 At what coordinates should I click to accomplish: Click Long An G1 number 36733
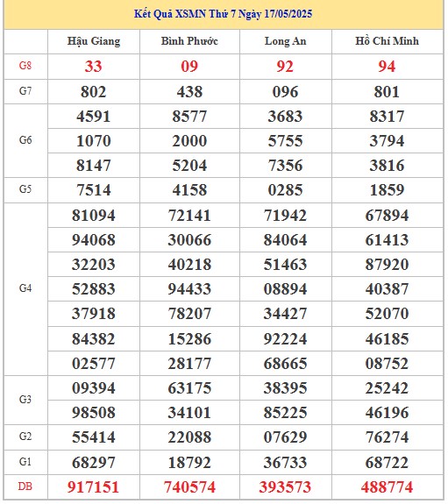click(x=285, y=463)
